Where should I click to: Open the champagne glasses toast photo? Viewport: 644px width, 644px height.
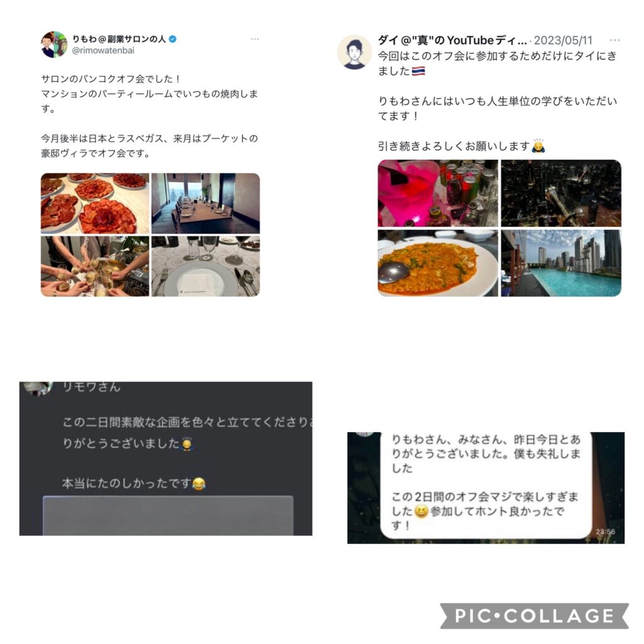point(95,266)
